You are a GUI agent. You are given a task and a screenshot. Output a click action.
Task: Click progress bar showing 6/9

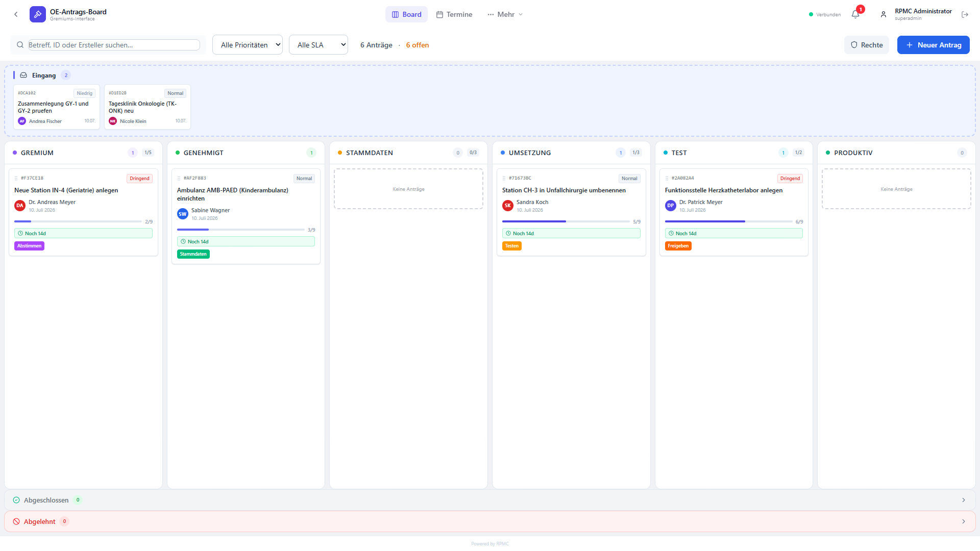click(x=729, y=221)
